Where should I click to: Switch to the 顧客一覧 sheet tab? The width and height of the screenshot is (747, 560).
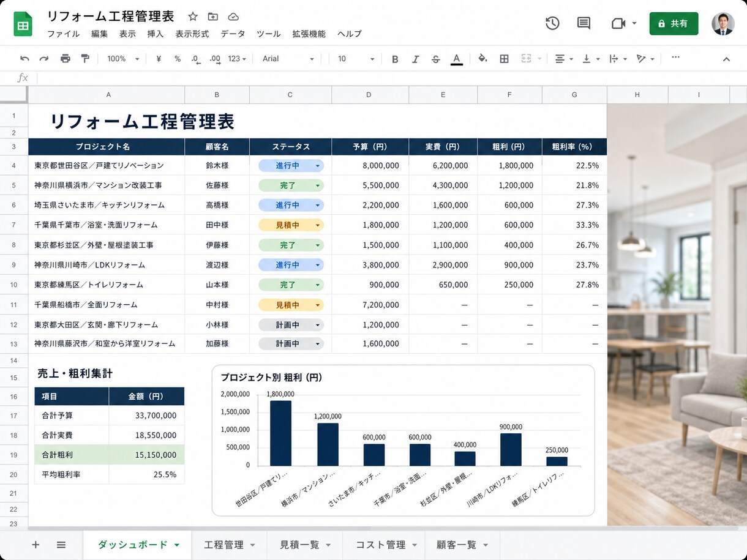[462, 545]
